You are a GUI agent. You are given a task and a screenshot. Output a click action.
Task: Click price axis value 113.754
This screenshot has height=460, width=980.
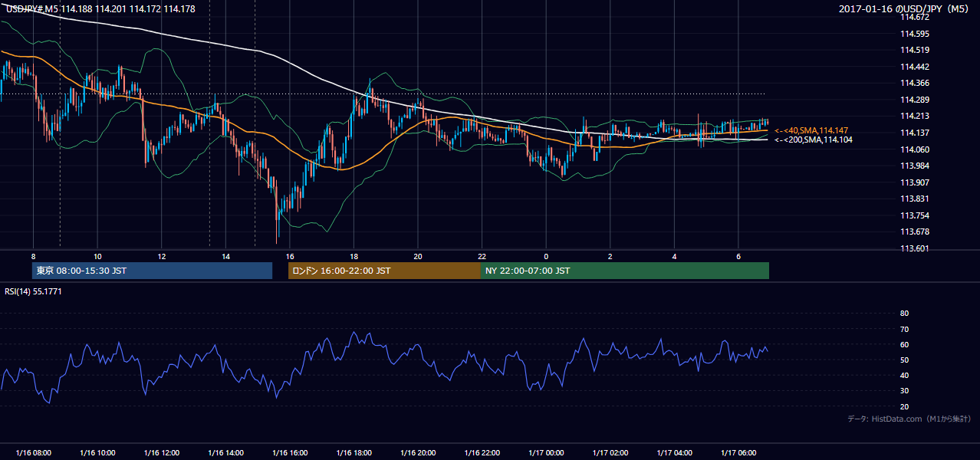(914, 215)
